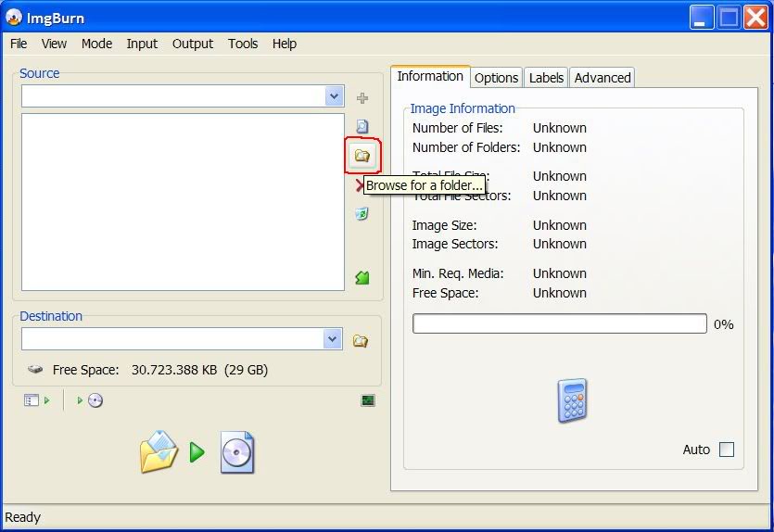Image resolution: width=774 pixels, height=532 pixels.
Task: Click the recycle bin clear-all icon
Action: tap(362, 214)
